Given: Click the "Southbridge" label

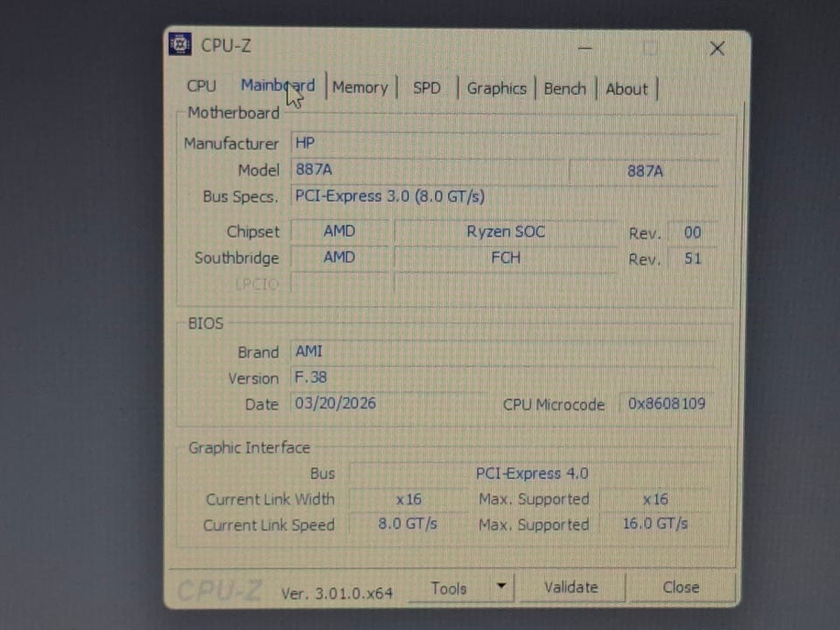Looking at the screenshot, I should 237,258.
